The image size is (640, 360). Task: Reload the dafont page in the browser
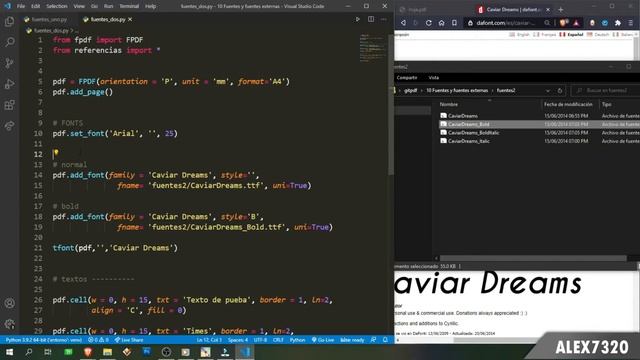tap(429, 23)
